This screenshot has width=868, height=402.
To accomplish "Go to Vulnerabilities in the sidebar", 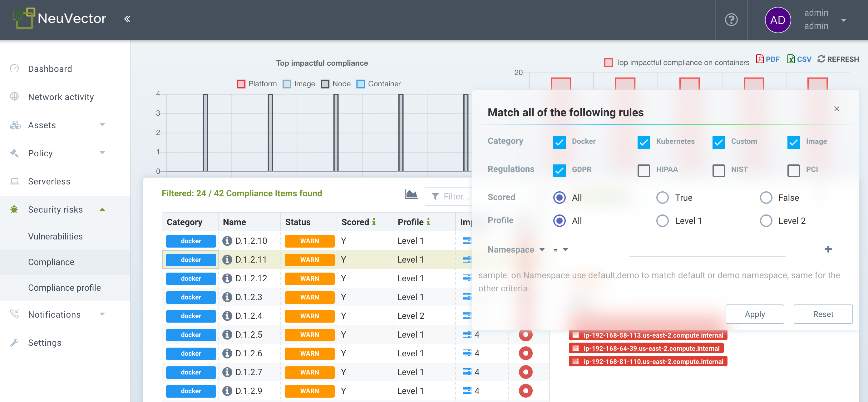I will [55, 236].
